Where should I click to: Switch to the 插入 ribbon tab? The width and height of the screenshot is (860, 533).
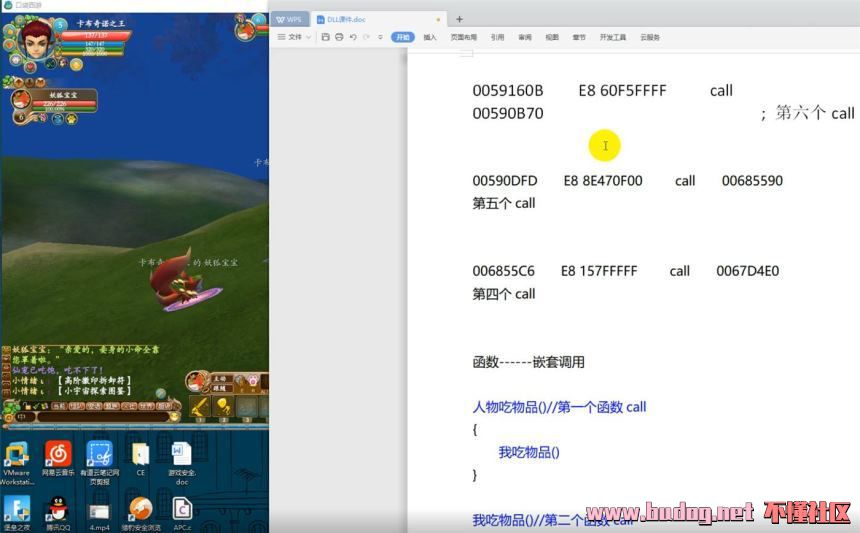point(430,37)
